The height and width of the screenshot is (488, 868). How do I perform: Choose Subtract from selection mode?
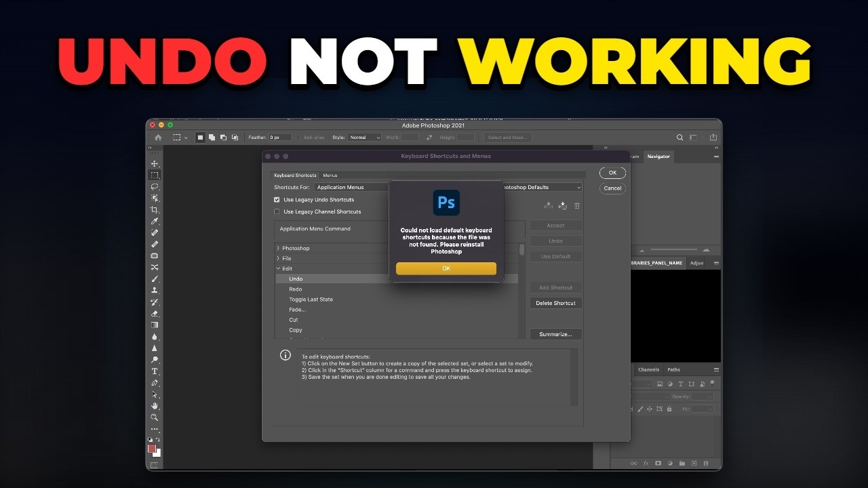223,138
